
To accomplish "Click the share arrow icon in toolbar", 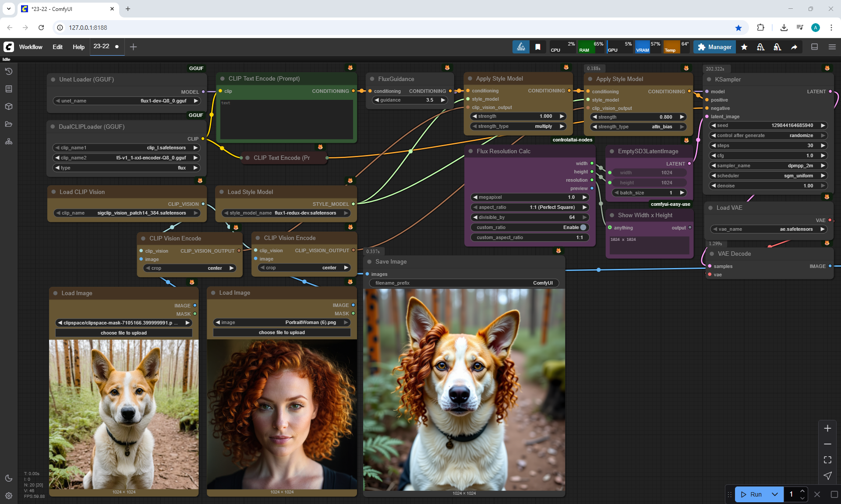I will (794, 47).
